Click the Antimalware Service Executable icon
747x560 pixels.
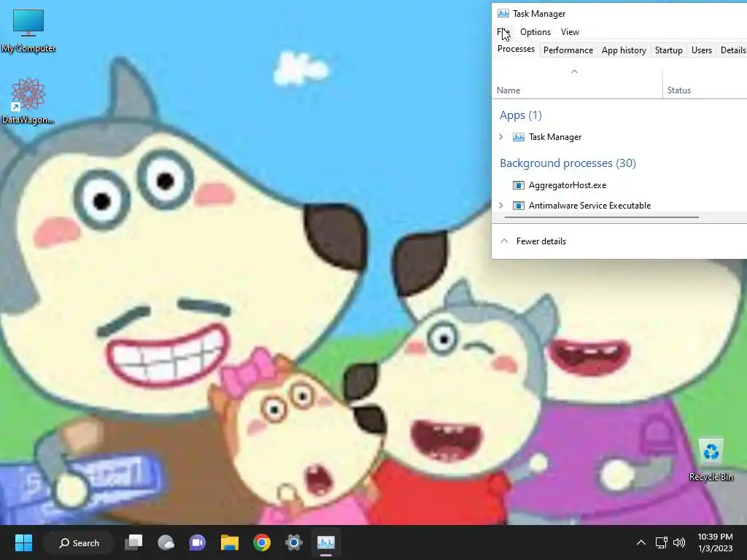pyautogui.click(x=518, y=205)
